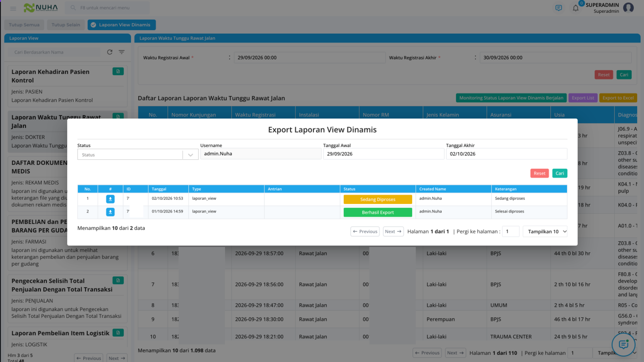Open the floating chat support bubble
Screen dimensions: 644x362
[623, 344]
